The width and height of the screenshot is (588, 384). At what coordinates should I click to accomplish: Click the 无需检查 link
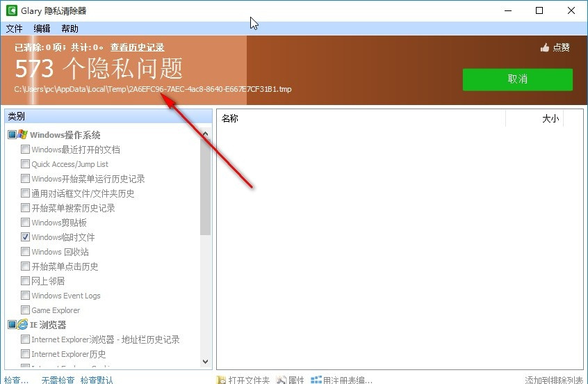pos(58,380)
